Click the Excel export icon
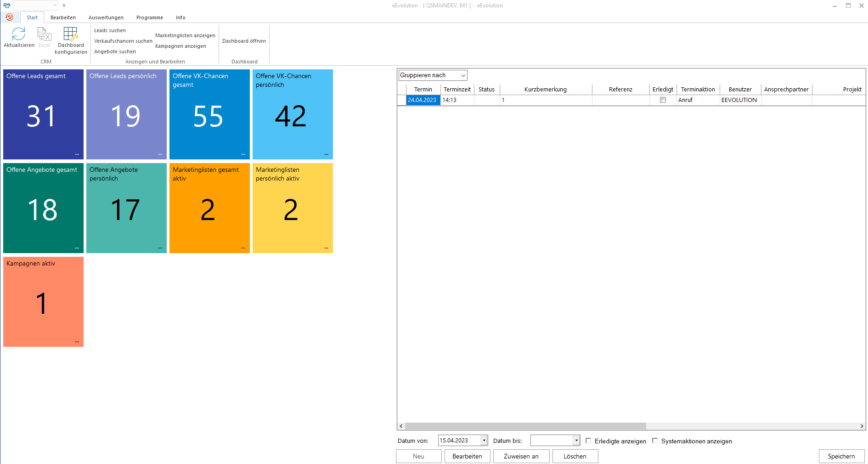Viewport: 868px width, 464px height. [44, 34]
